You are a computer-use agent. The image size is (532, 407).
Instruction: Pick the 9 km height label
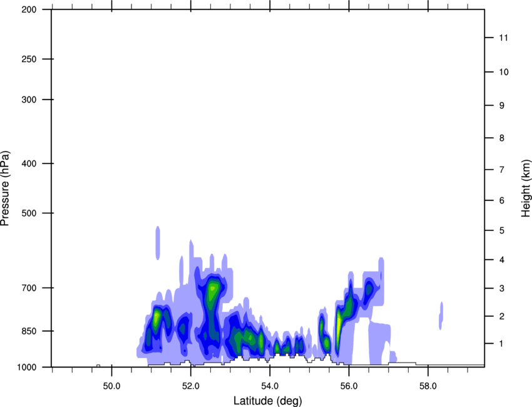(x=502, y=106)
